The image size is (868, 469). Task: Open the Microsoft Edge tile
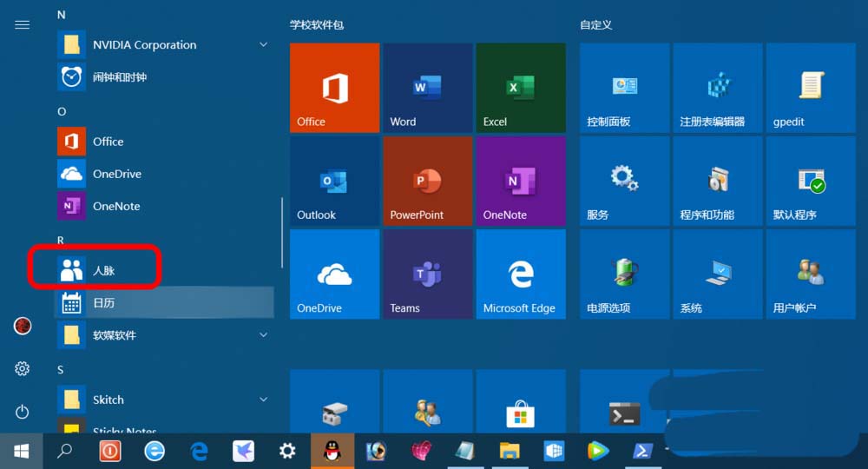click(x=521, y=274)
